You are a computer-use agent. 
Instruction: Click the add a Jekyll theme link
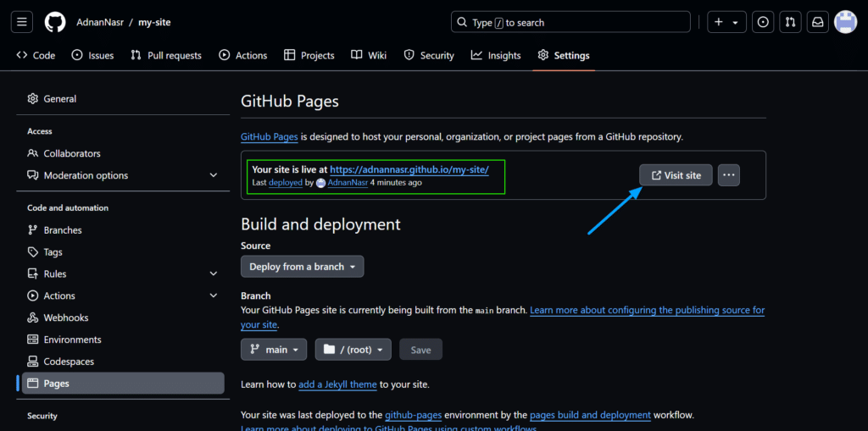[x=337, y=384]
